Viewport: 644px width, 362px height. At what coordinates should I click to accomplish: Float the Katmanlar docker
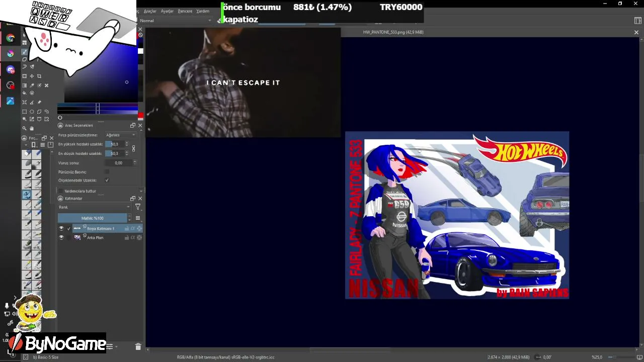tap(133, 199)
